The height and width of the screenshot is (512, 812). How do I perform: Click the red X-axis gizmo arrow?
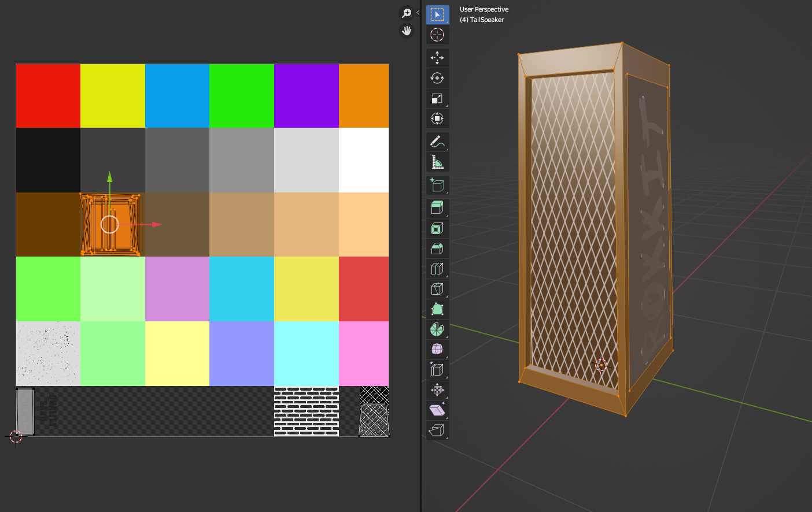click(156, 224)
